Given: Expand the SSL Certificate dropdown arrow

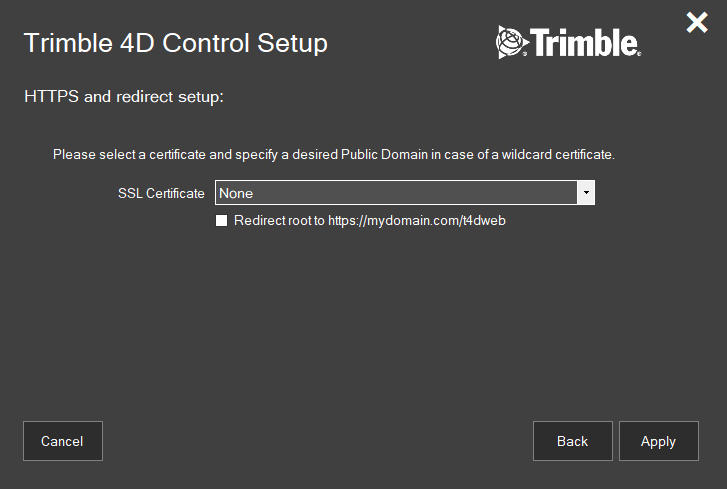Looking at the screenshot, I should (x=586, y=193).
